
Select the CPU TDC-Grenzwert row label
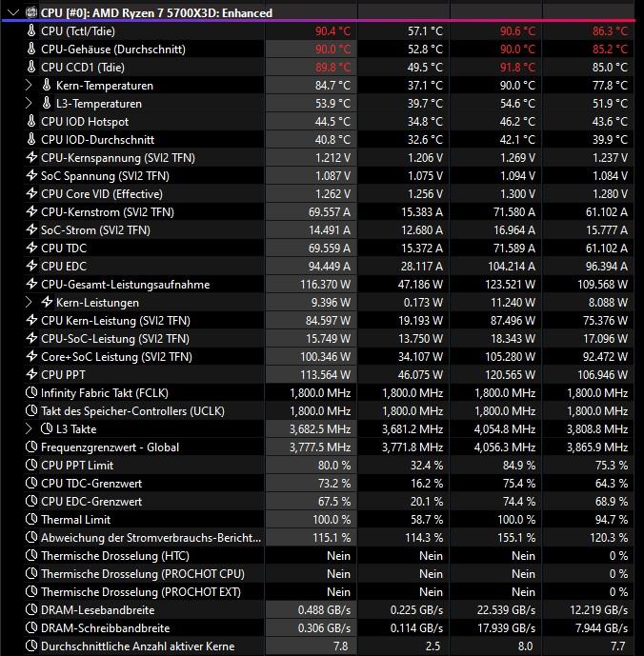tap(91, 484)
